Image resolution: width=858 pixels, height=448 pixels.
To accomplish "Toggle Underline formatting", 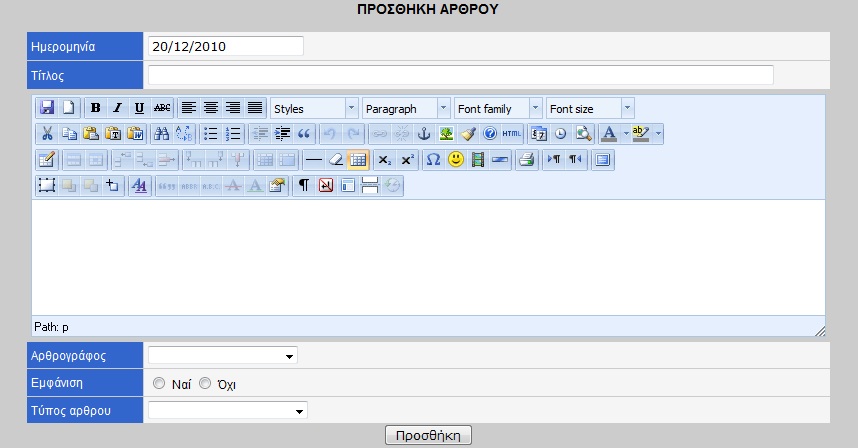I will [x=139, y=108].
